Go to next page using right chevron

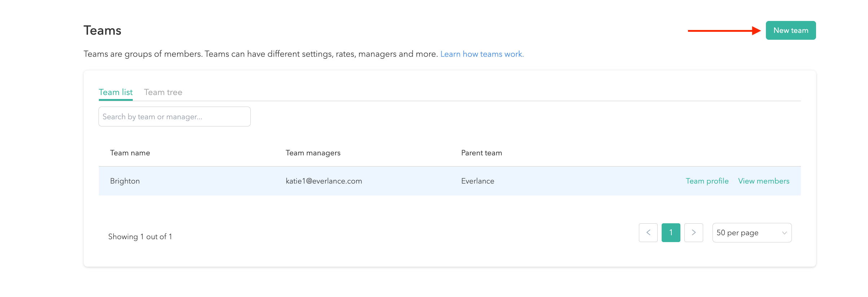coord(693,233)
